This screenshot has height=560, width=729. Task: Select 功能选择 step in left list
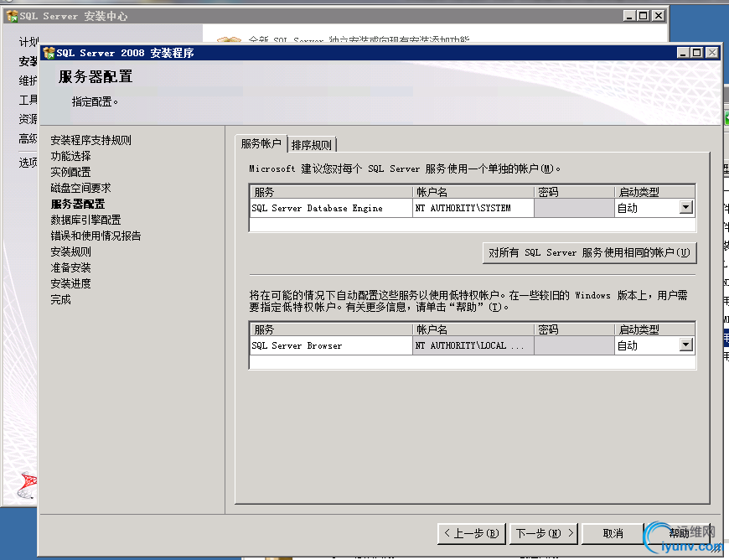click(70, 156)
